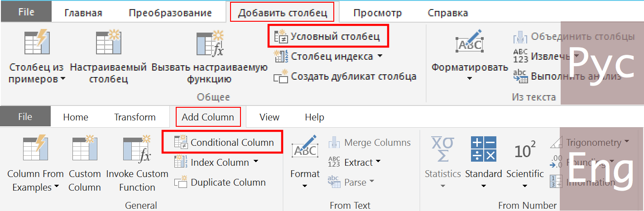
Task: Expand the Scientific dropdown arrow
Action: point(525,186)
